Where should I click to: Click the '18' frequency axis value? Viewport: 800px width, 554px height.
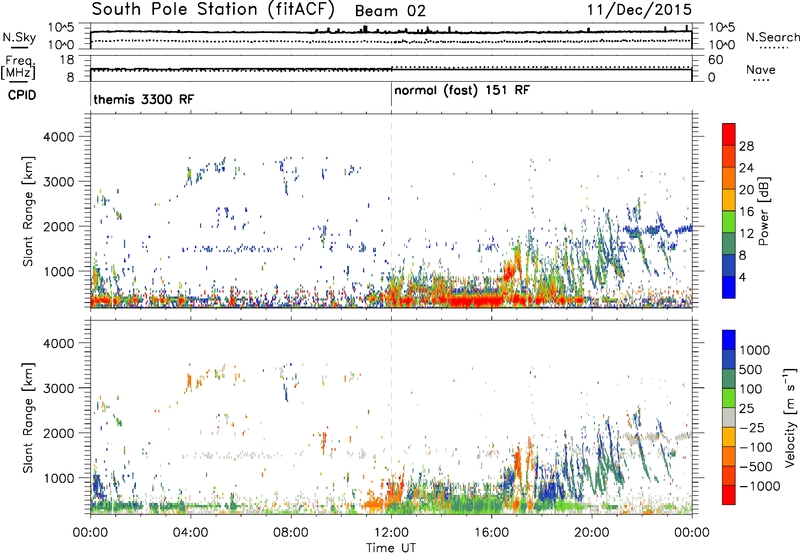(x=67, y=60)
